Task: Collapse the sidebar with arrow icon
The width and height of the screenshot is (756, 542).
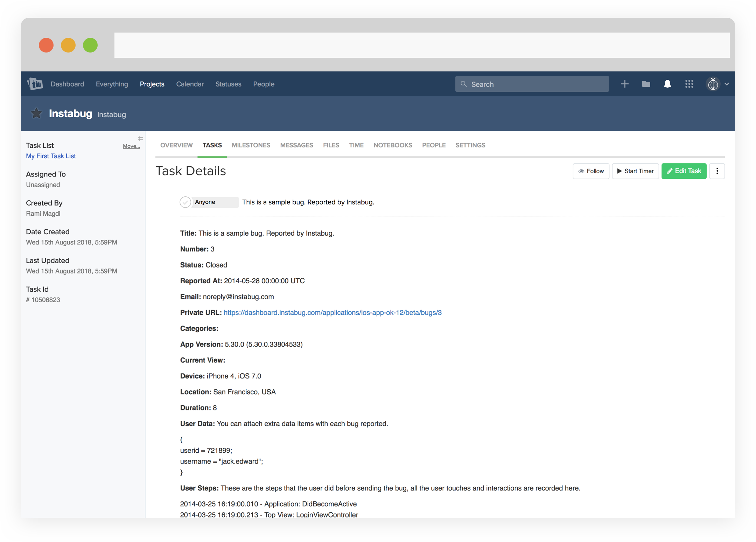Action: tap(140, 139)
